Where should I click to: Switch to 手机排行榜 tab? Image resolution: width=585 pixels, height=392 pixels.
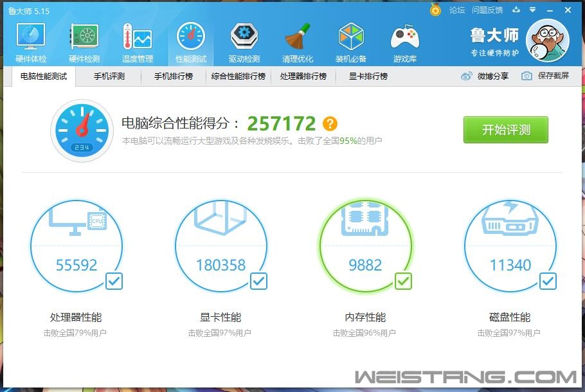tap(174, 76)
